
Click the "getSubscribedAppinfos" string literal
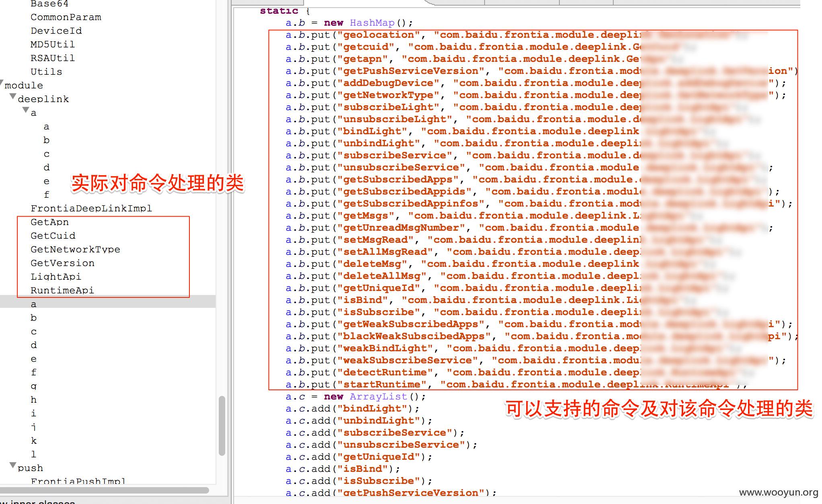tap(411, 204)
